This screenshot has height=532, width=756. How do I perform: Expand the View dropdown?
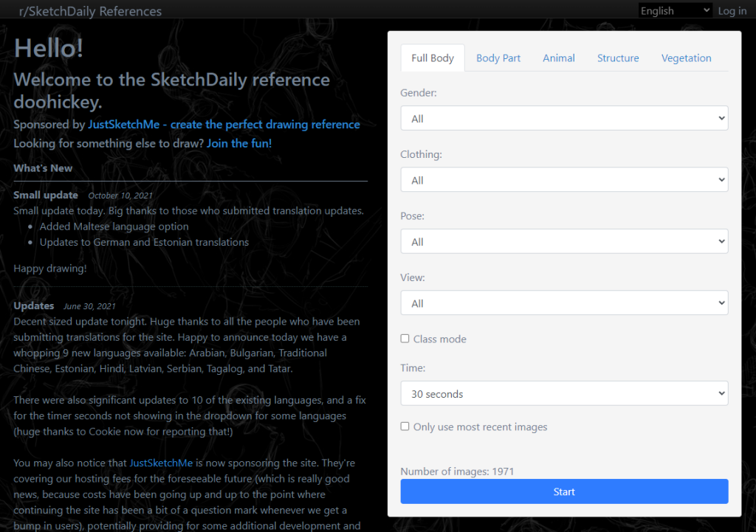(564, 303)
